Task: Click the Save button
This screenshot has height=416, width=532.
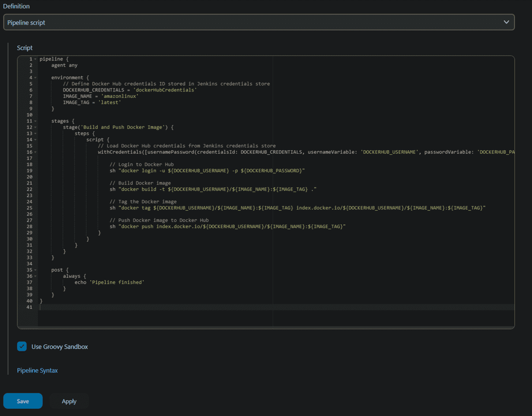Action: (23, 401)
